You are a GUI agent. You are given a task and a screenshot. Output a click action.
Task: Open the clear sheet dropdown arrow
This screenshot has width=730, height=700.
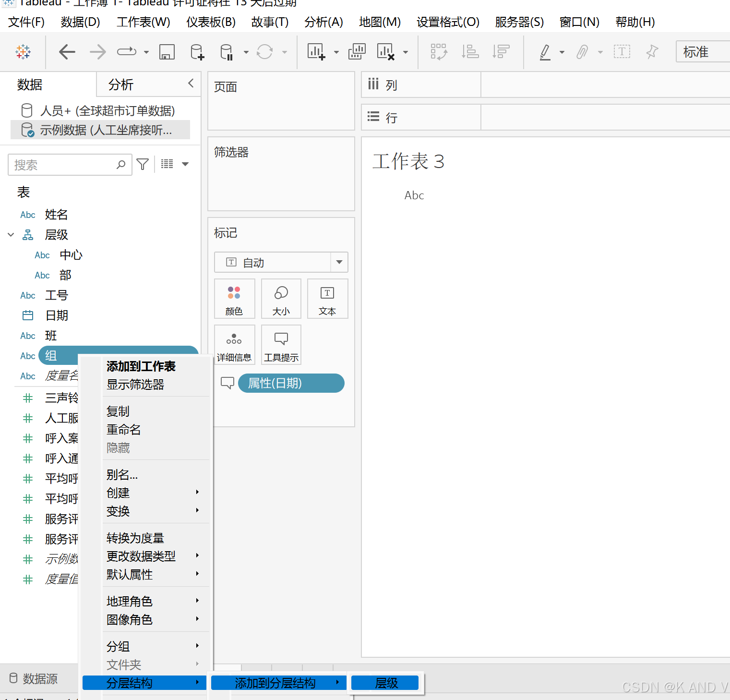point(406,52)
